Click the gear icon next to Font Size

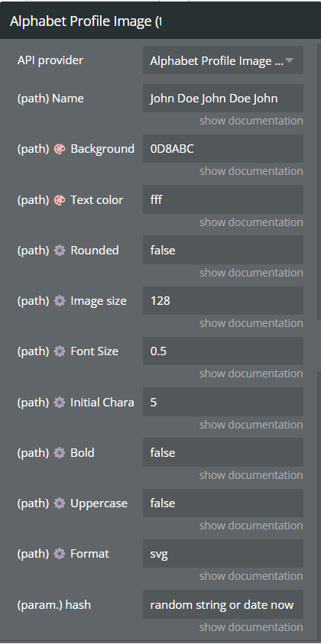pos(60,351)
